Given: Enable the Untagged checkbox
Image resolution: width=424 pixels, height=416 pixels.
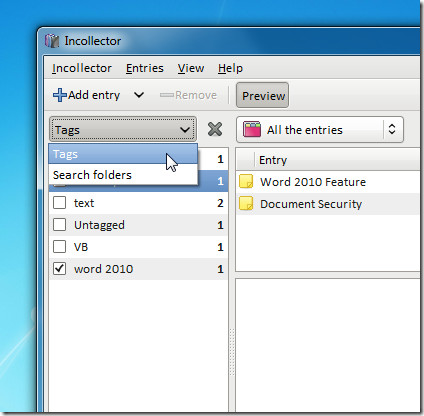Looking at the screenshot, I should click(x=60, y=225).
